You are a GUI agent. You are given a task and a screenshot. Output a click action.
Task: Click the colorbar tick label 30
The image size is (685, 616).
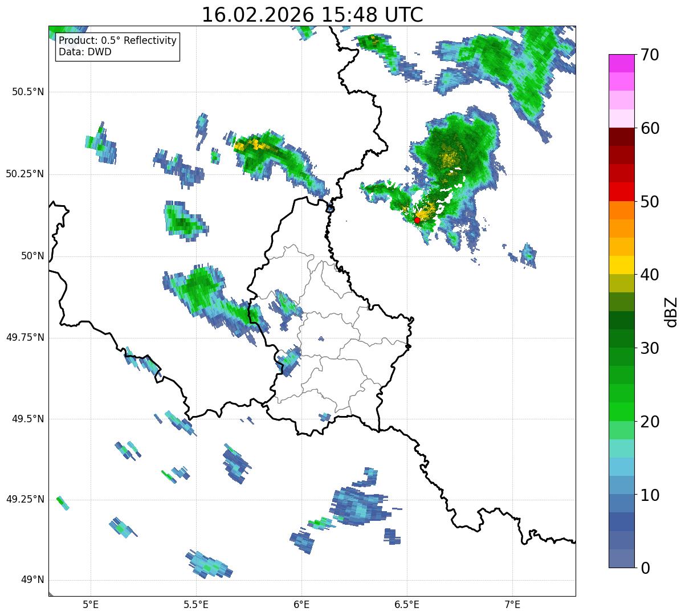click(649, 348)
